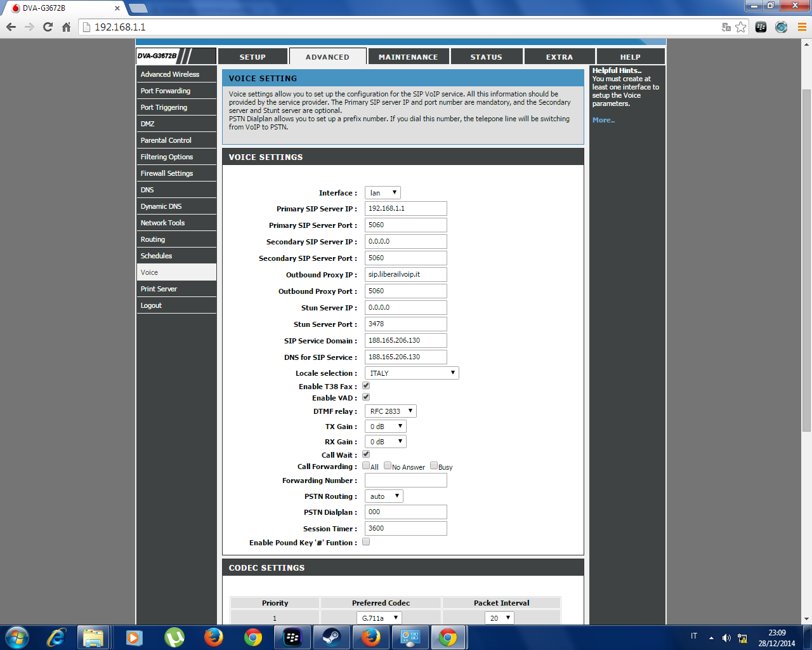Open the browser home page icon
This screenshot has height=650, width=812.
coord(66,27)
